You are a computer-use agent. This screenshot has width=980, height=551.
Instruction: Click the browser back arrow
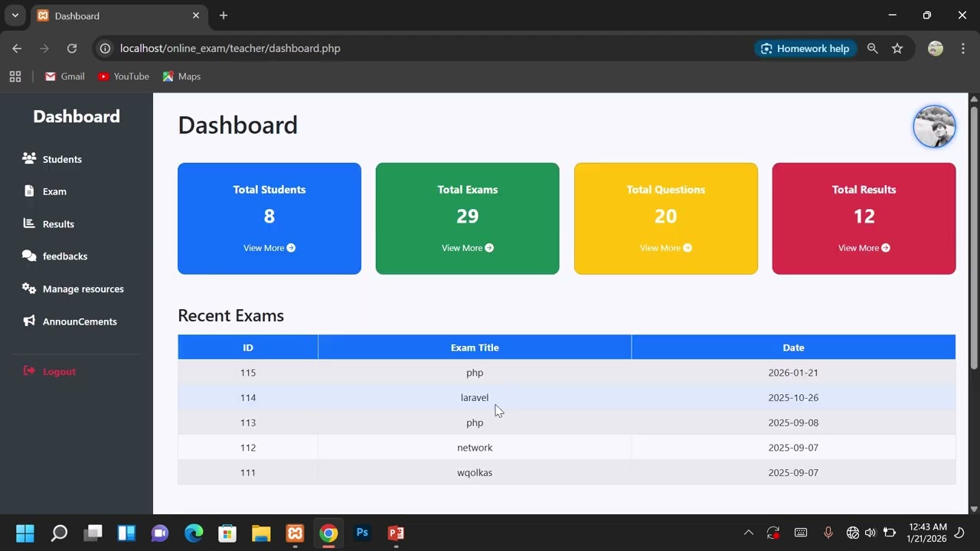pyautogui.click(x=17, y=48)
